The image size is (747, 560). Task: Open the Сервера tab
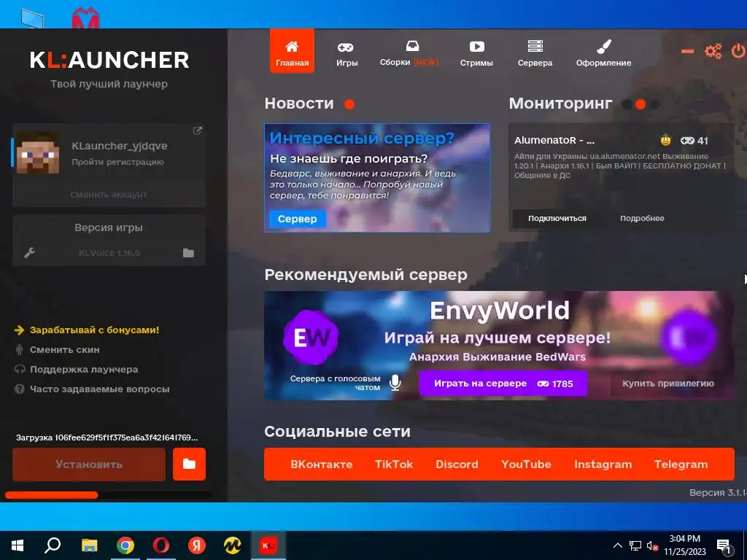tap(535, 54)
